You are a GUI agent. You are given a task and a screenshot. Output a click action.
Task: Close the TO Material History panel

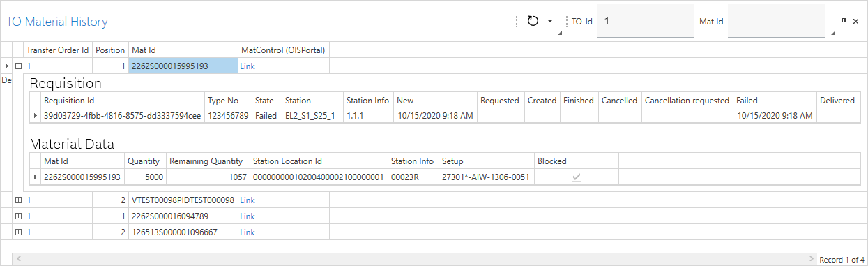[x=855, y=21]
